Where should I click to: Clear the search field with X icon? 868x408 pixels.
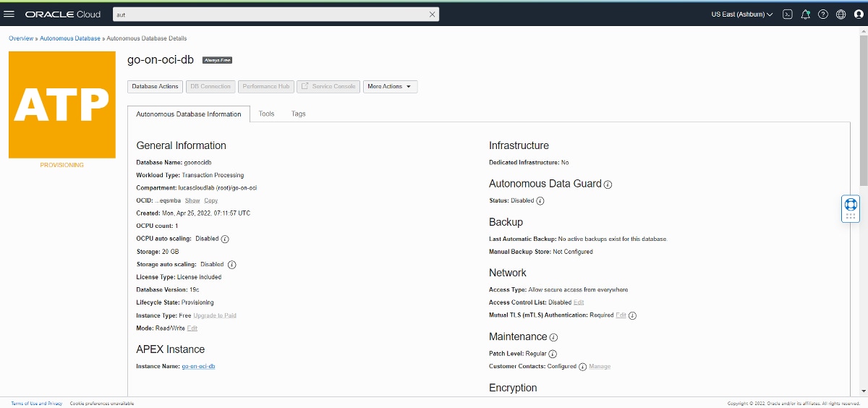pyautogui.click(x=433, y=14)
